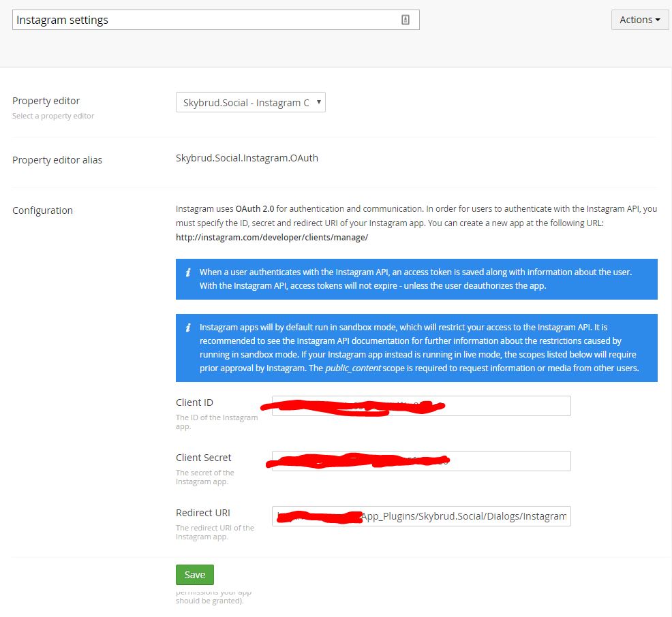The image size is (672, 617).
Task: Click 'The redirect URI of the Instagram app.' description
Action: click(215, 533)
